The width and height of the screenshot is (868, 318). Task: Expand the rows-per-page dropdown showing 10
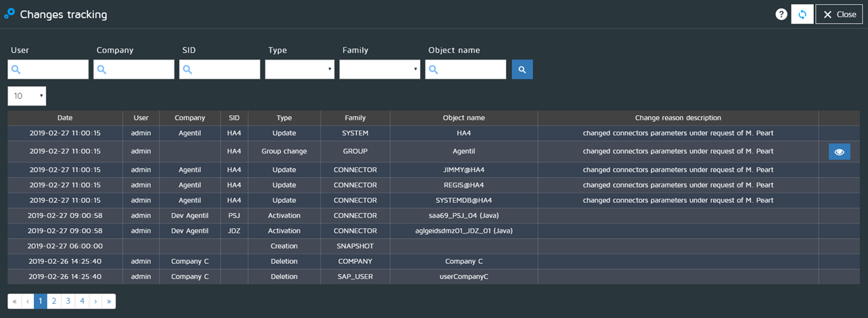point(26,96)
